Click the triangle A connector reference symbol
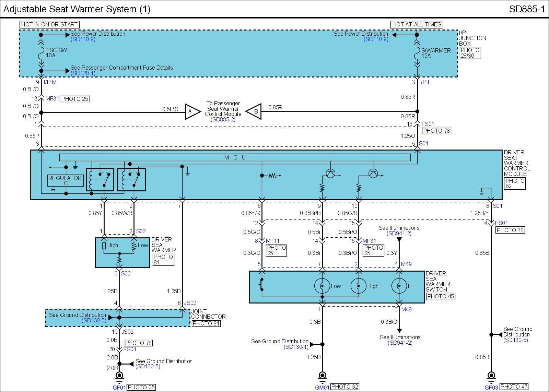549x392 pixels. tap(192, 111)
